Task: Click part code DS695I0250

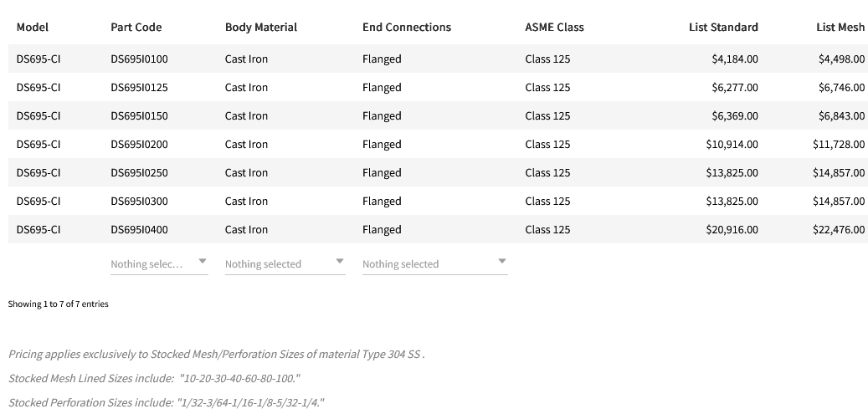Action: [x=139, y=173]
